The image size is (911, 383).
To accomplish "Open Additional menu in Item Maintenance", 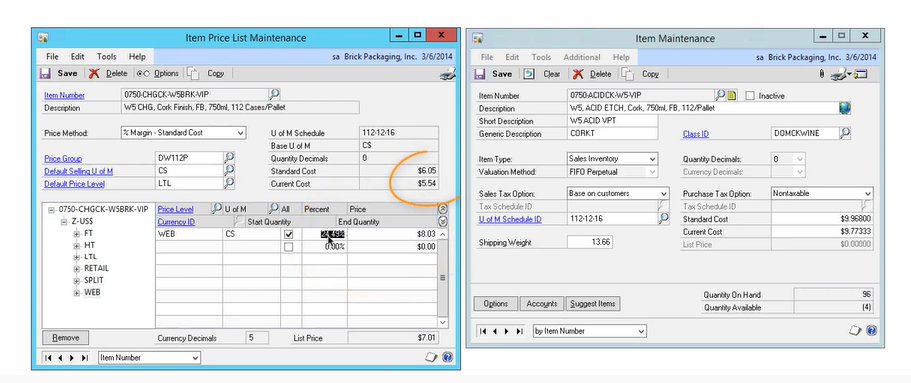I will pos(582,57).
